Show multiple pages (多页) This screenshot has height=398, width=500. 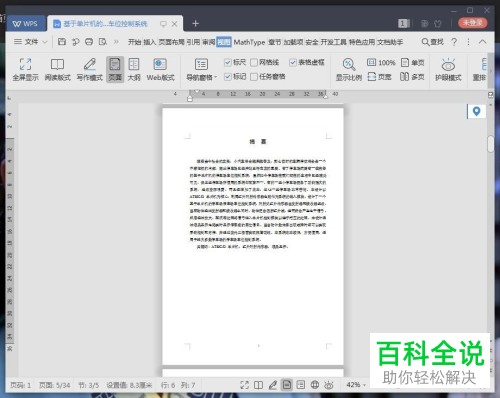click(x=412, y=77)
